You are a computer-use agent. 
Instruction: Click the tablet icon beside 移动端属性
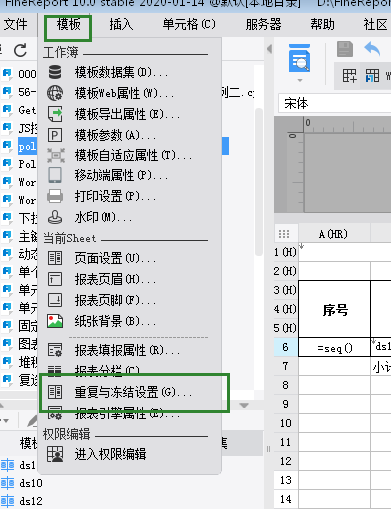tap(55, 175)
